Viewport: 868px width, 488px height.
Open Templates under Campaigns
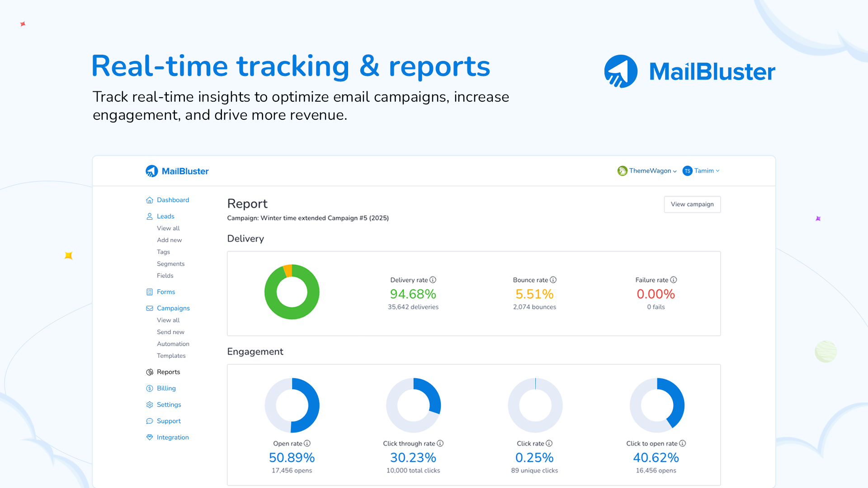tap(171, 356)
